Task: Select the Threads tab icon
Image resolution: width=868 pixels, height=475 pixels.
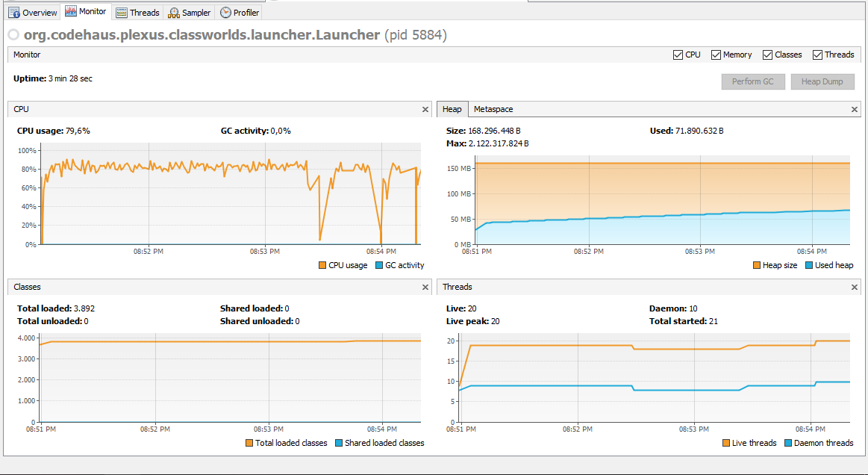Action: point(121,12)
